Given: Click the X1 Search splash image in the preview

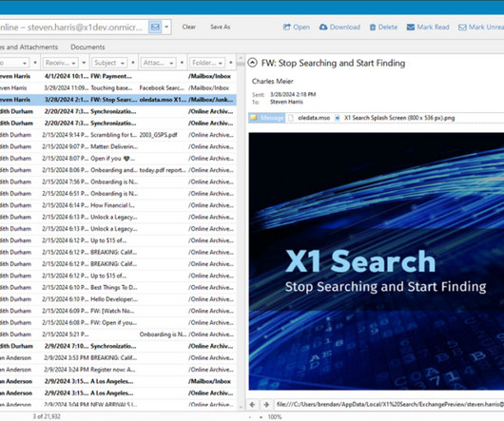Looking at the screenshot, I should 376,261.
